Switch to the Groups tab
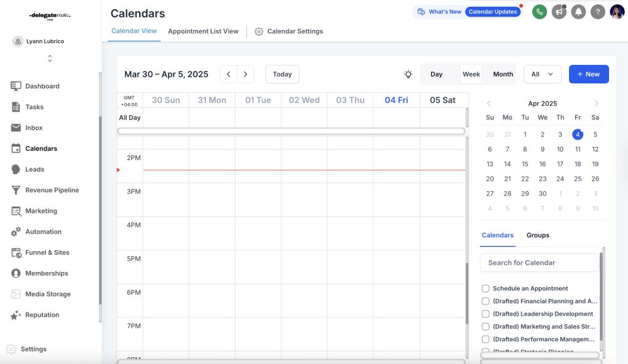 click(x=538, y=235)
